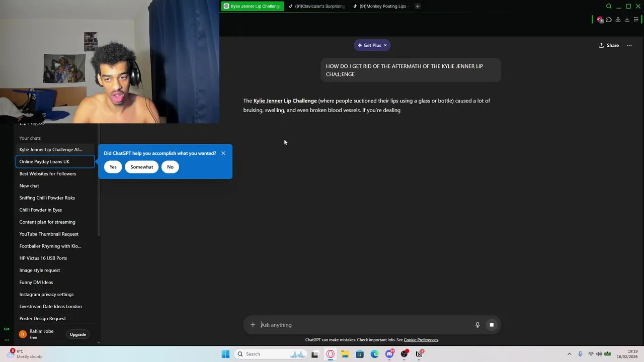Open the Kylie Jenner Lip Challenge chat
Viewport: 644px width, 362px height.
coord(55,149)
